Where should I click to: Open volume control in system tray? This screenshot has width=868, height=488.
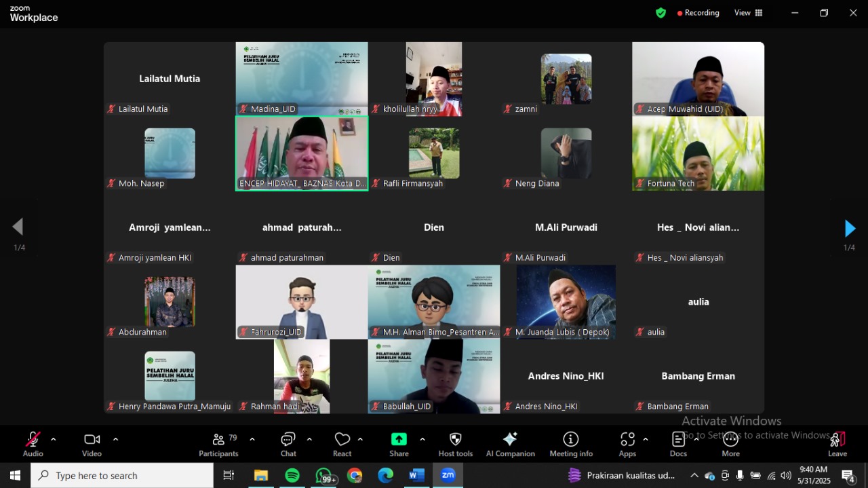[786, 475]
